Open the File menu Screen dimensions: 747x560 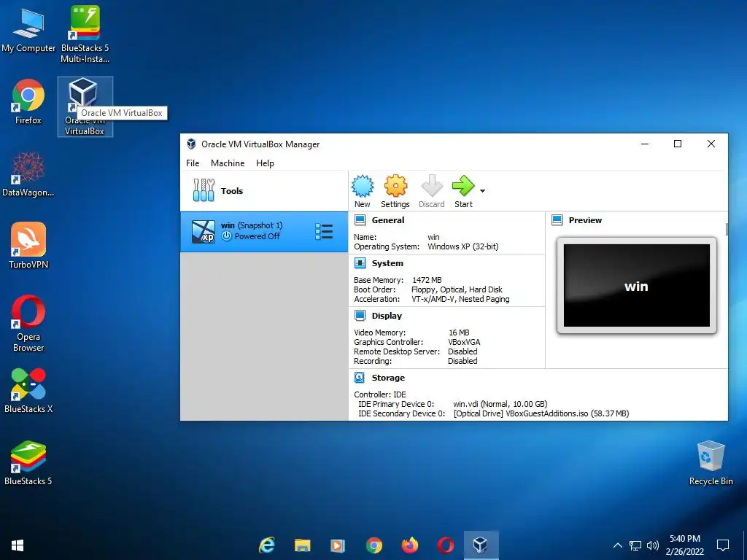point(193,163)
